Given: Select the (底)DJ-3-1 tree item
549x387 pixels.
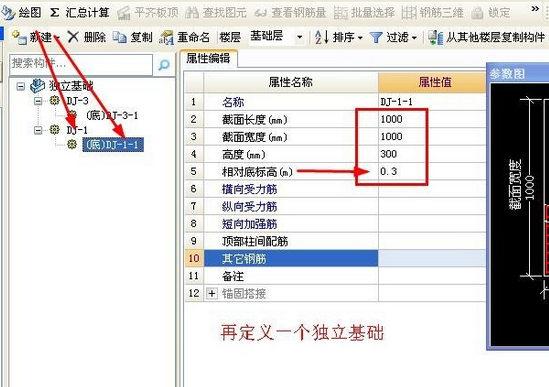Looking at the screenshot, I should coord(112,115).
